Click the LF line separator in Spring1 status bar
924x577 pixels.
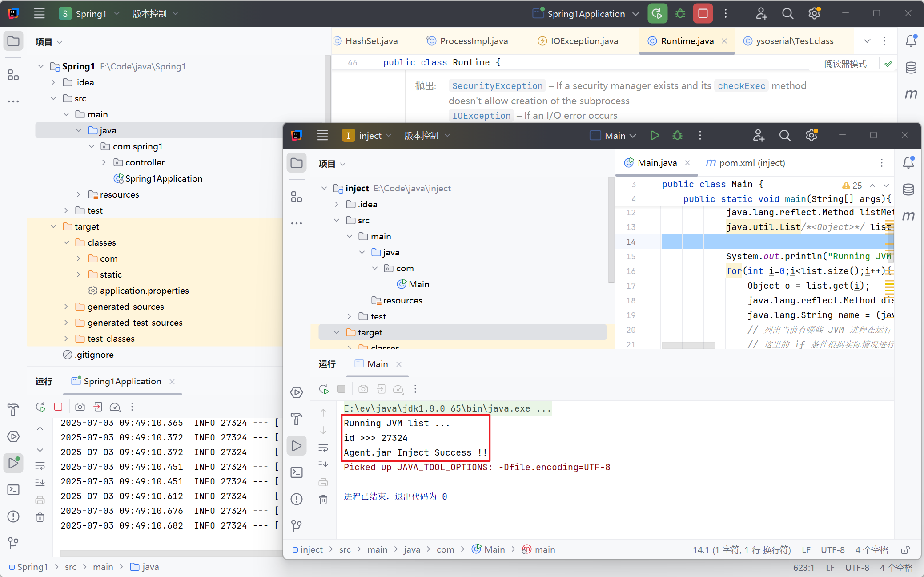(x=830, y=568)
